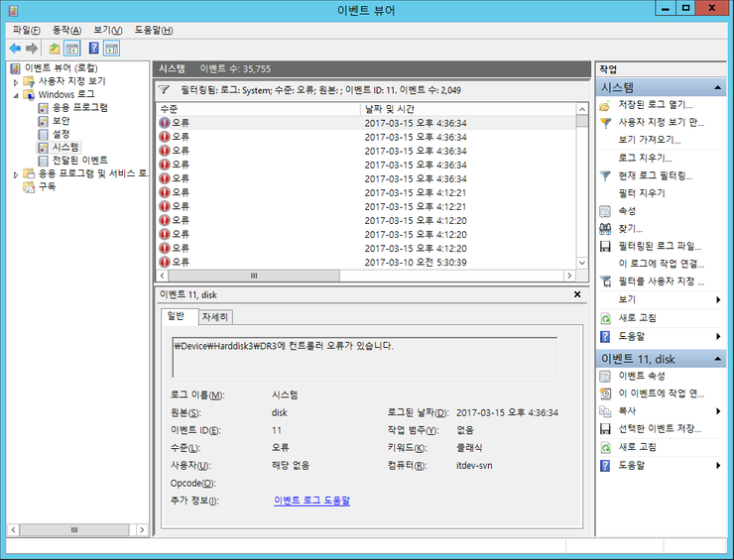Collapse the 이벤트 11, disk actions section
The image size is (734, 560).
pyautogui.click(x=717, y=359)
